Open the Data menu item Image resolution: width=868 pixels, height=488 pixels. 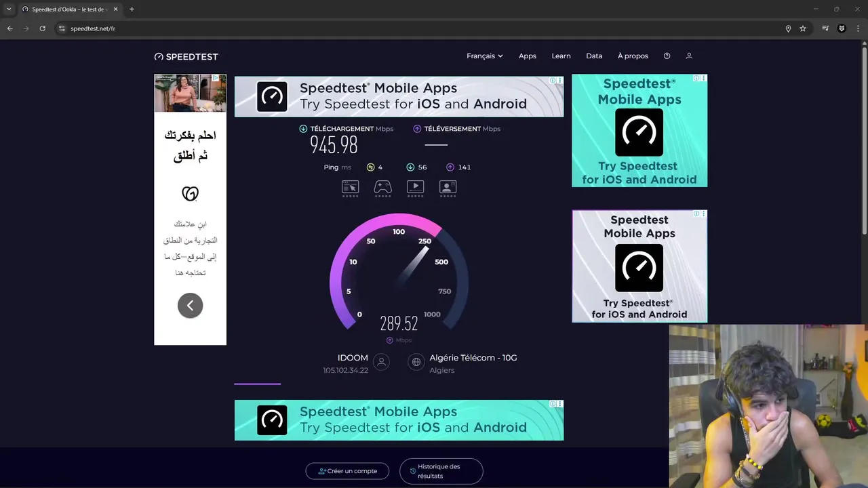coord(594,56)
